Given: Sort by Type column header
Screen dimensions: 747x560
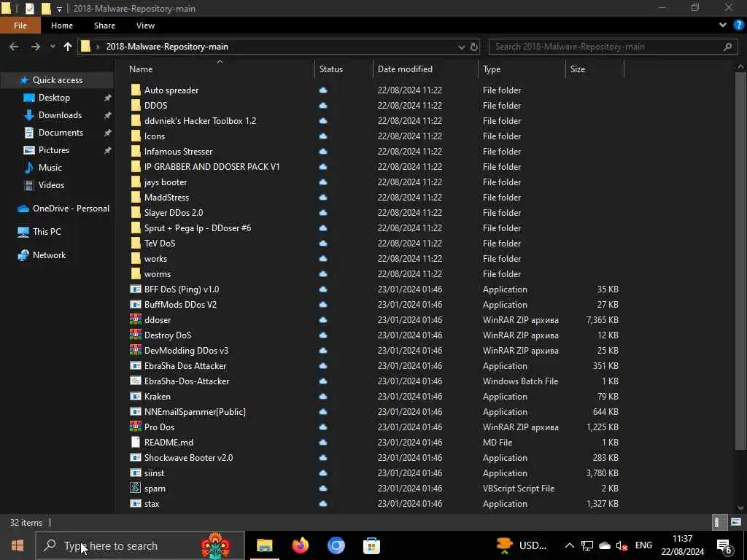Looking at the screenshot, I should (492, 69).
